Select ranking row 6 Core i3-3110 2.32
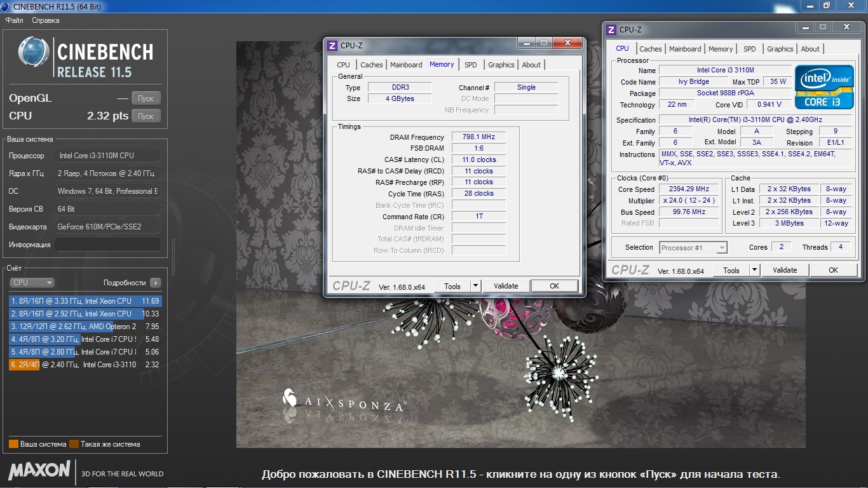Screen dimensions: 868x488 [x=85, y=365]
